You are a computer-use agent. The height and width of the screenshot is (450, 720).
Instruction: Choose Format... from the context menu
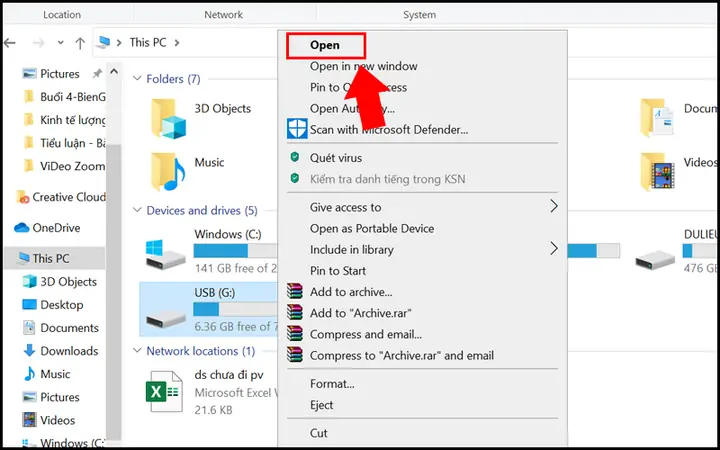[x=332, y=384]
